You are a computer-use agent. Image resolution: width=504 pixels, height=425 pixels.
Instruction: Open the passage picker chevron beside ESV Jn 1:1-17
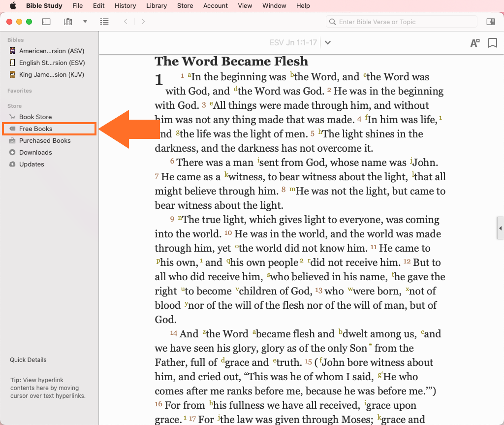328,43
